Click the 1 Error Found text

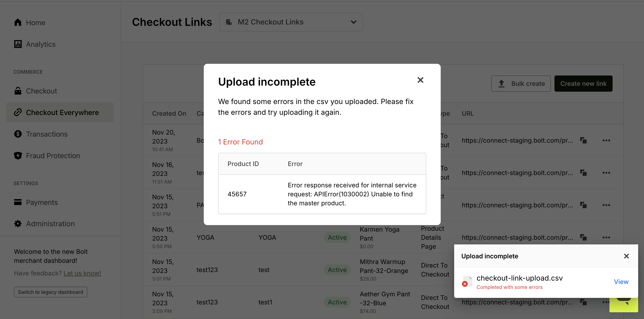(x=240, y=142)
